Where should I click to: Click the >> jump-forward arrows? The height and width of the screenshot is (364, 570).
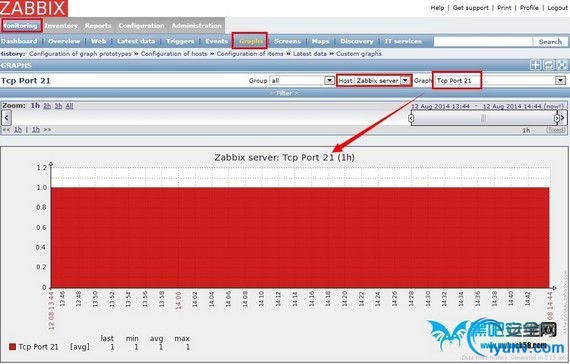(47, 129)
